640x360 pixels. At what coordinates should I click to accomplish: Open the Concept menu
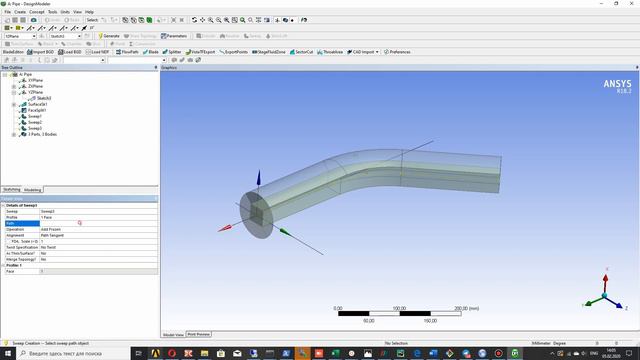tap(37, 12)
